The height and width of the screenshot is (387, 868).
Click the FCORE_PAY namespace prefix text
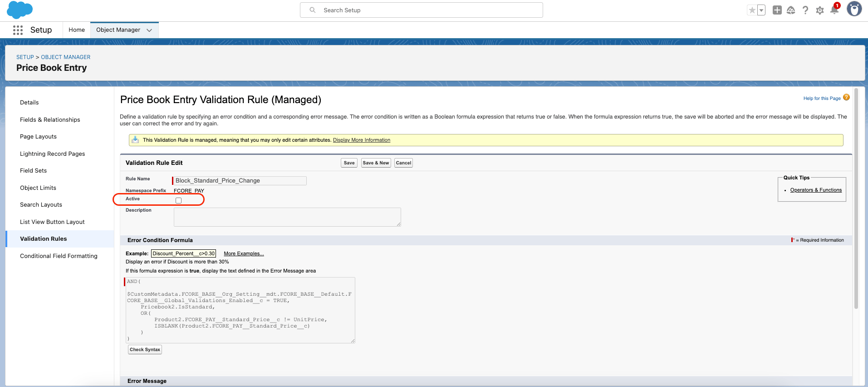(189, 191)
